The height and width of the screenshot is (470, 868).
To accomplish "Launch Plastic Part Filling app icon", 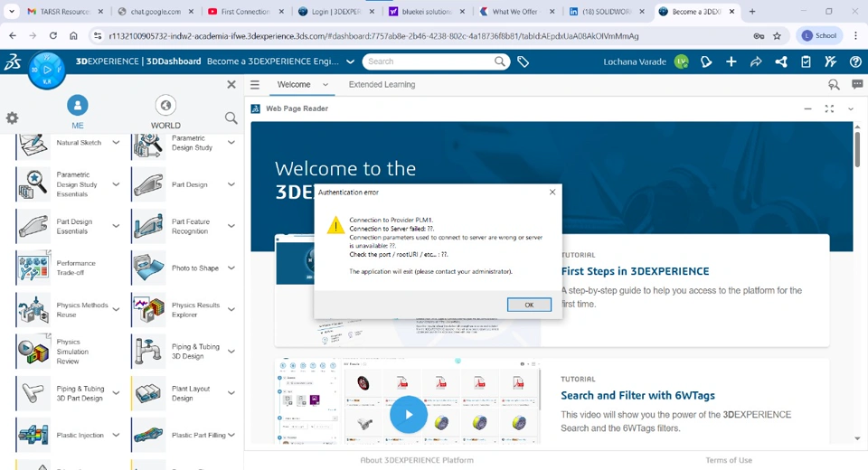I will (x=148, y=435).
